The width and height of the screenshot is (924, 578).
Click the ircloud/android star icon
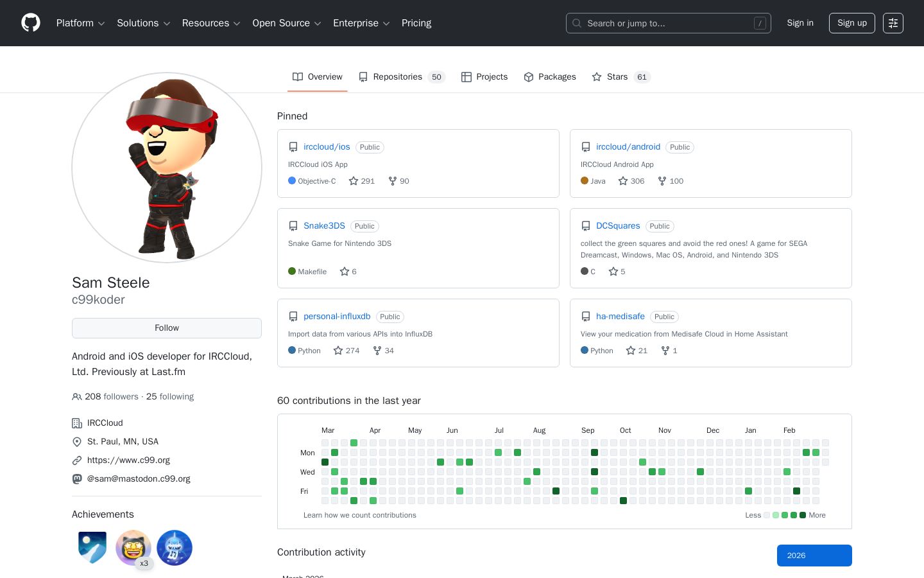point(623,181)
